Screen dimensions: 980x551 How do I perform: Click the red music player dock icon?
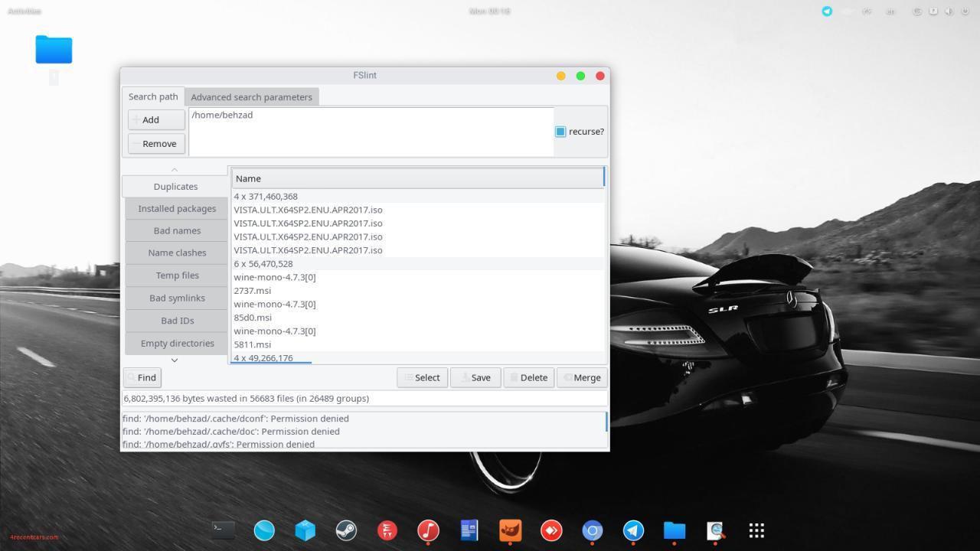(x=428, y=530)
